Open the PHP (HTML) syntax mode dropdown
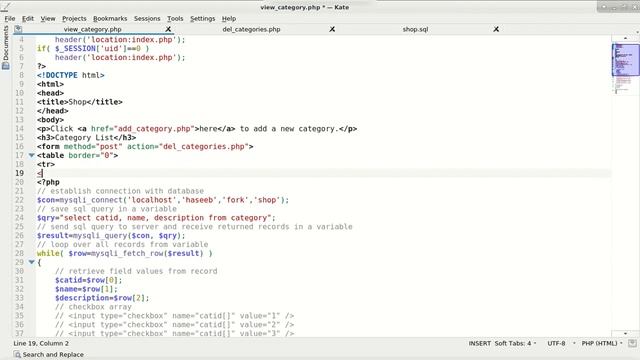The height and width of the screenshot is (360, 640). point(602,343)
